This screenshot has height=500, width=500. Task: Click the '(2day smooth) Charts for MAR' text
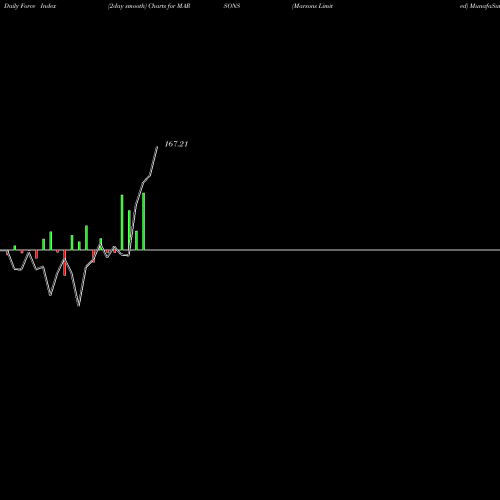149,6
